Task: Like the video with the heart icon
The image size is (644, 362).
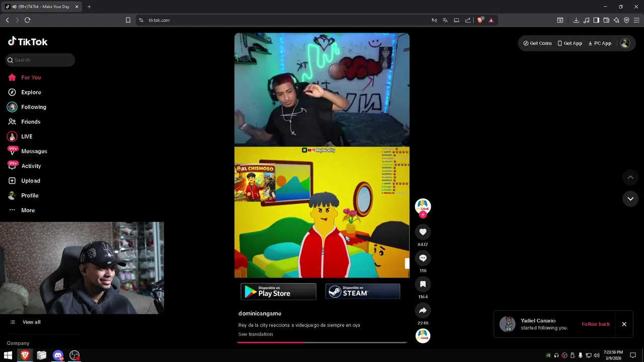Action: click(423, 232)
